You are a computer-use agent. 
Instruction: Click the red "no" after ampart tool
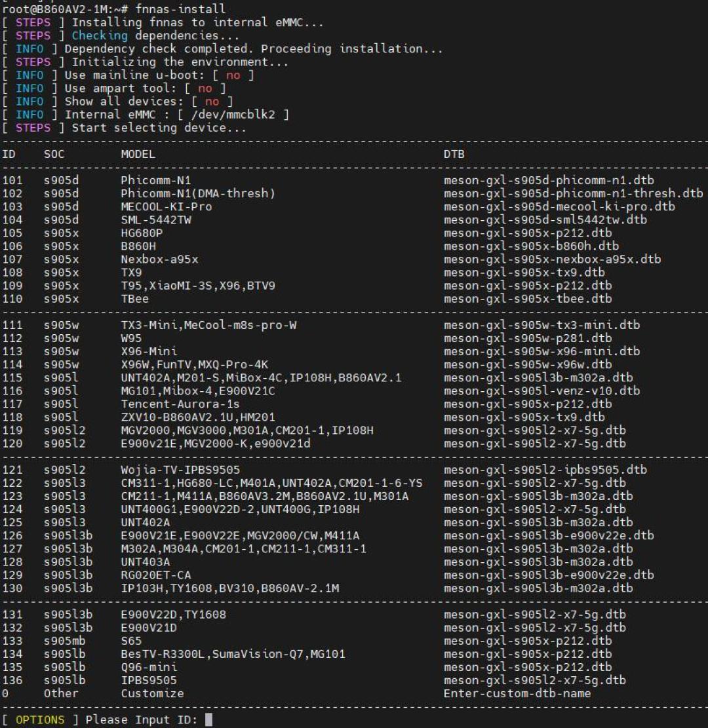point(205,88)
